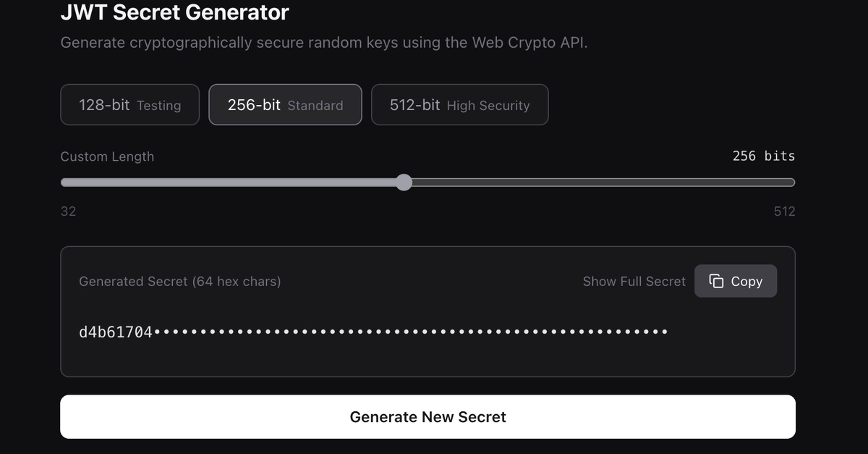
Task: Click the Custom Length slider handle
Action: (x=404, y=182)
